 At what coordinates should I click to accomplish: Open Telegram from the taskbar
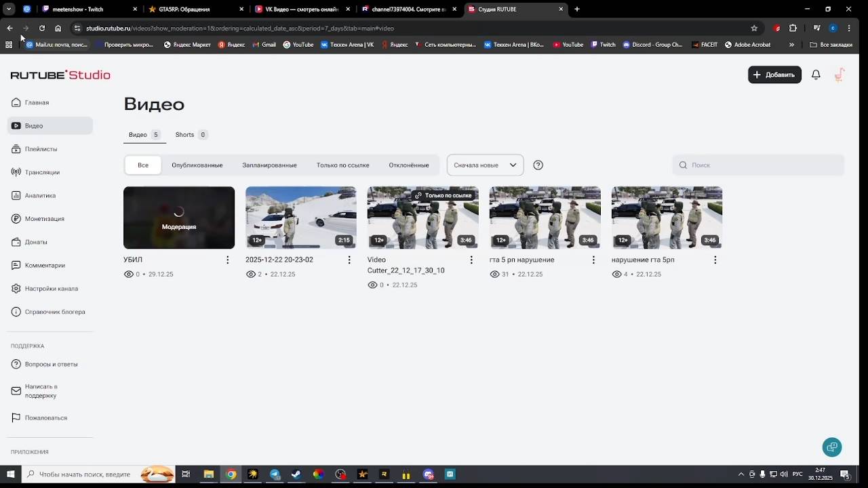click(x=275, y=474)
